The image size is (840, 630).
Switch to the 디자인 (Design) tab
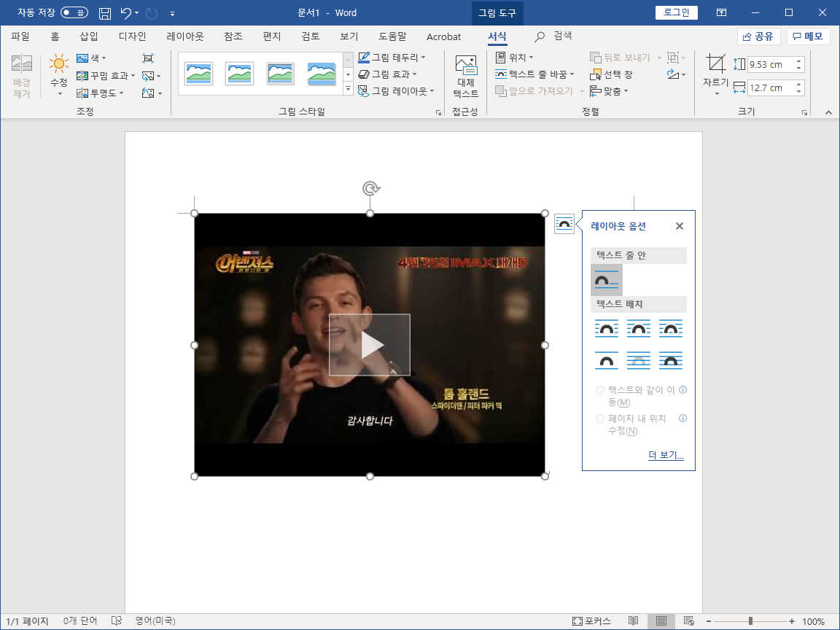pyautogui.click(x=132, y=36)
